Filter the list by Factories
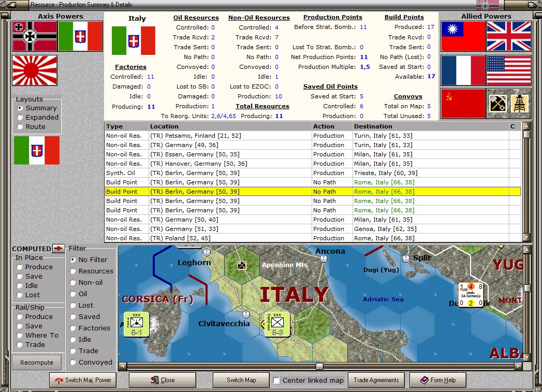 73,328
